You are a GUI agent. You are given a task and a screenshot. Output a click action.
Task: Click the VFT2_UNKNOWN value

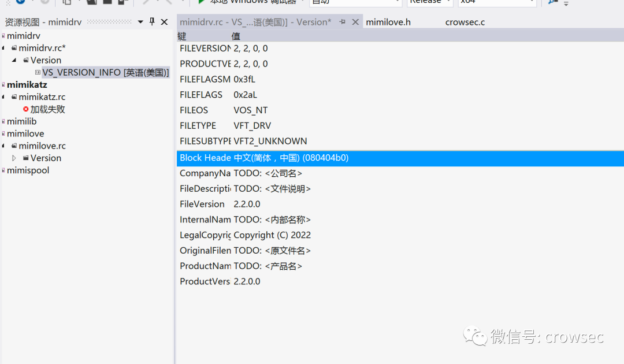(x=270, y=142)
